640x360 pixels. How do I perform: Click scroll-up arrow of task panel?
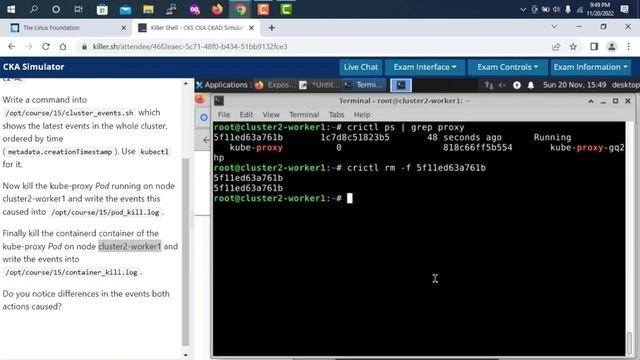click(186, 83)
